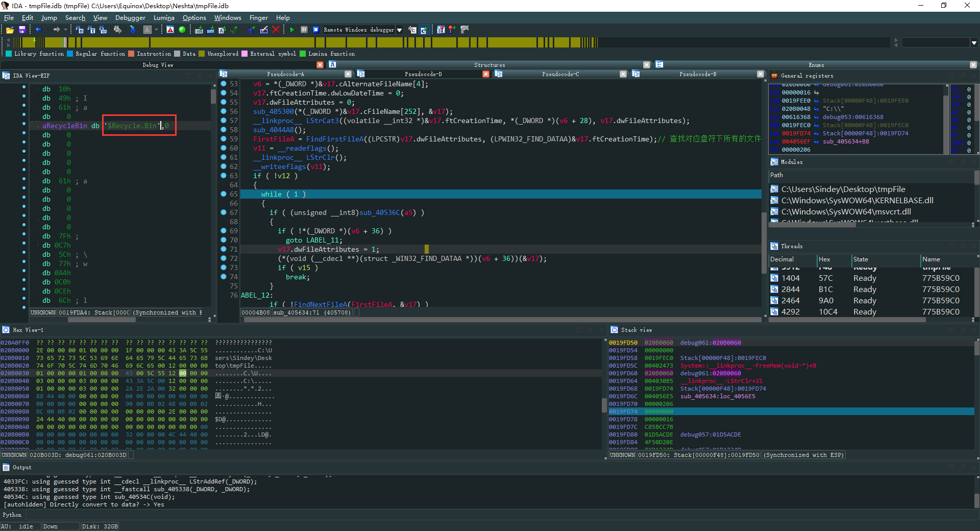The image size is (980, 531).
Task: Click the green circle toolbar icon
Action: tap(182, 30)
